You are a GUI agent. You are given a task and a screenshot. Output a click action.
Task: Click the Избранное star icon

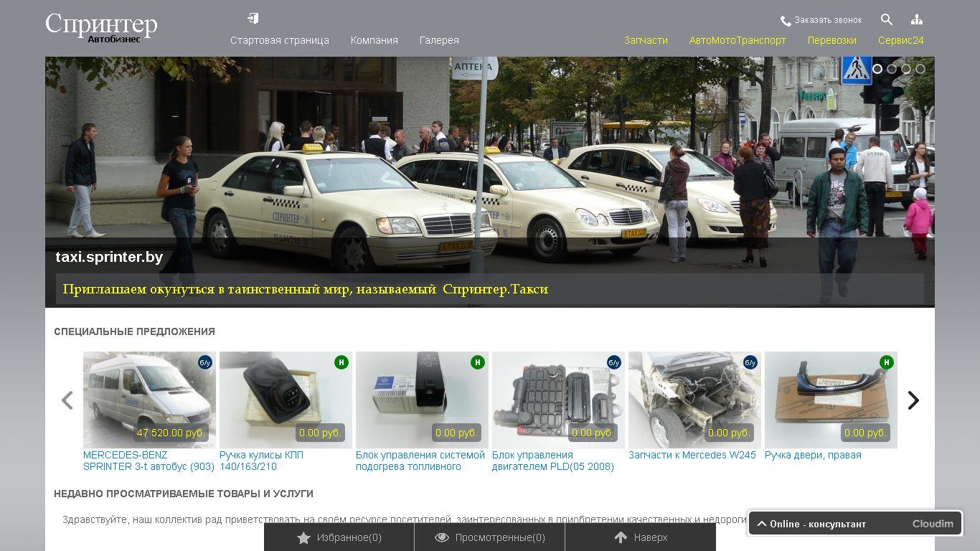tap(303, 537)
